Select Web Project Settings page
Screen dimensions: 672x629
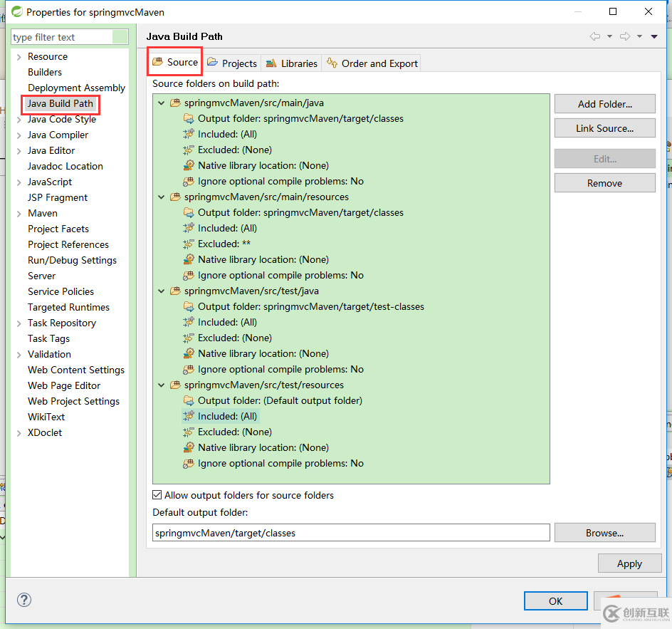[x=74, y=401]
